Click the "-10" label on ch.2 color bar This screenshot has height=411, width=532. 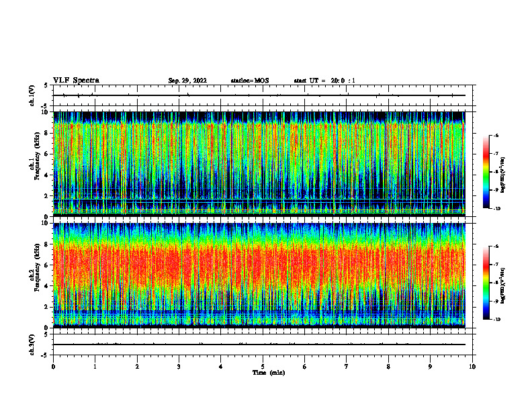click(496, 320)
